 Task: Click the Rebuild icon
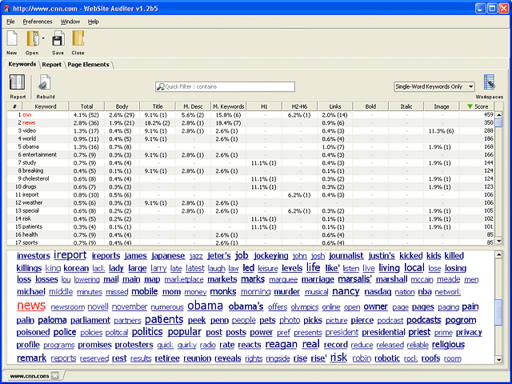(44, 83)
